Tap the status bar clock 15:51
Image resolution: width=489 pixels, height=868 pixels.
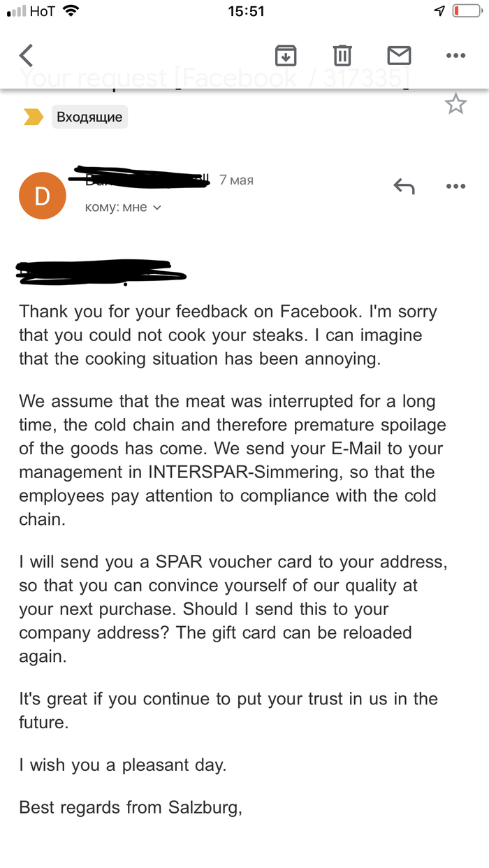[x=246, y=11]
